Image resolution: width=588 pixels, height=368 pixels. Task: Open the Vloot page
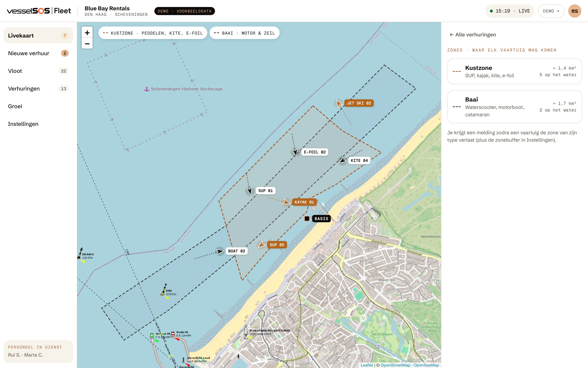click(x=38, y=71)
